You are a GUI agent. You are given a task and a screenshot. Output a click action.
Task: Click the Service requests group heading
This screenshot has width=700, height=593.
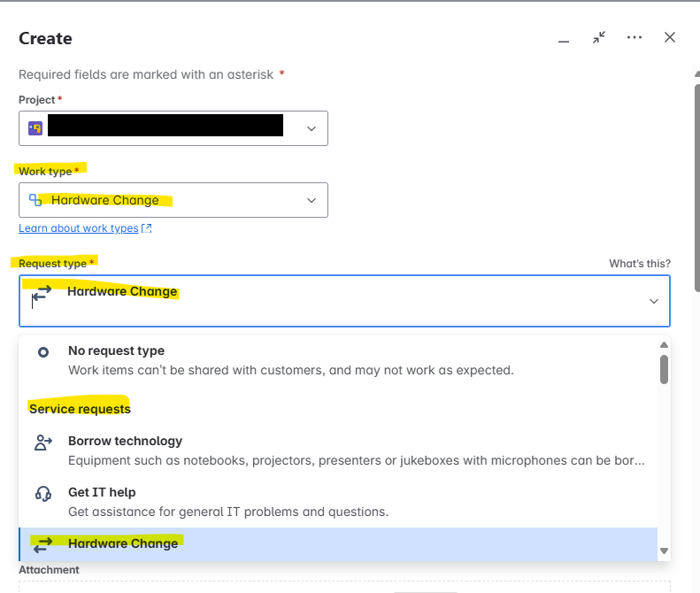coord(80,409)
